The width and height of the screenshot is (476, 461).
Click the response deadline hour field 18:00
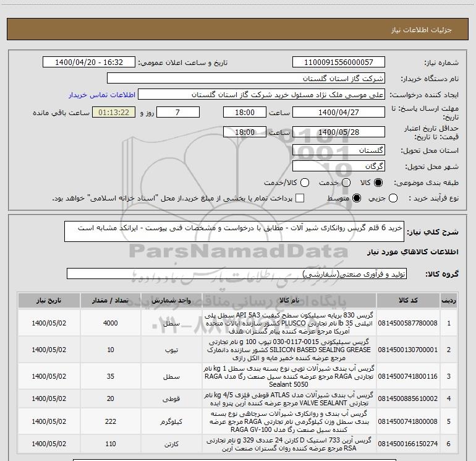[x=245, y=112]
